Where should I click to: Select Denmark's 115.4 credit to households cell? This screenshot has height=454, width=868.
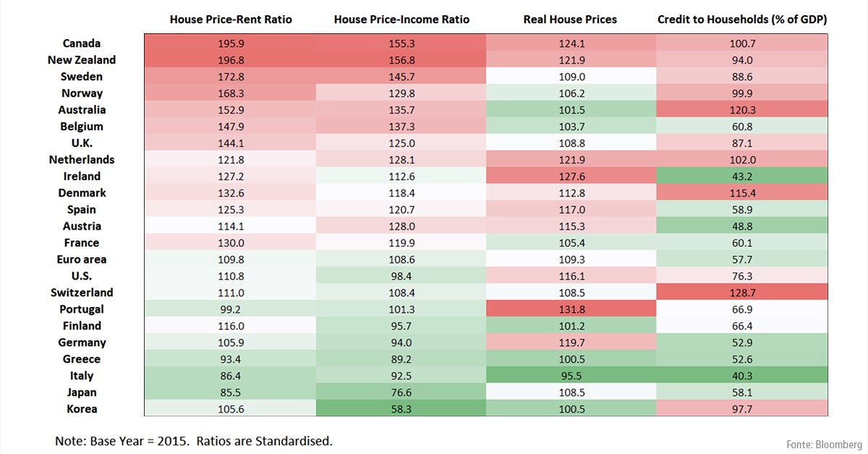743,193
